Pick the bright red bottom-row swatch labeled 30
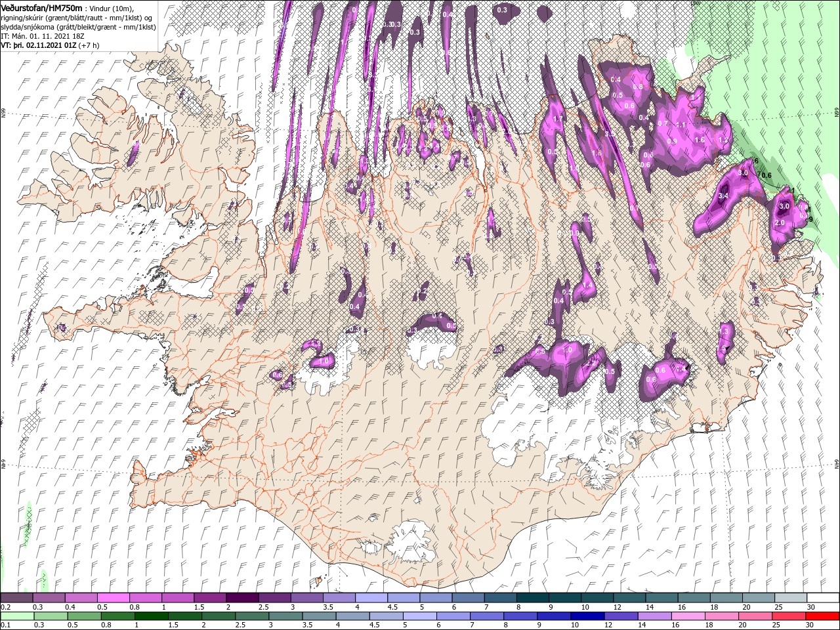Viewport: 840px width, 630px height. click(x=823, y=616)
